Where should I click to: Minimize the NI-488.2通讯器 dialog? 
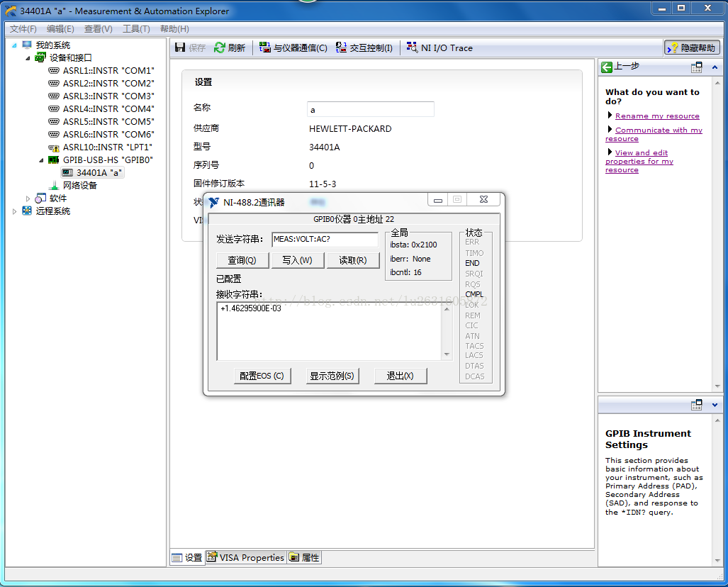[438, 200]
